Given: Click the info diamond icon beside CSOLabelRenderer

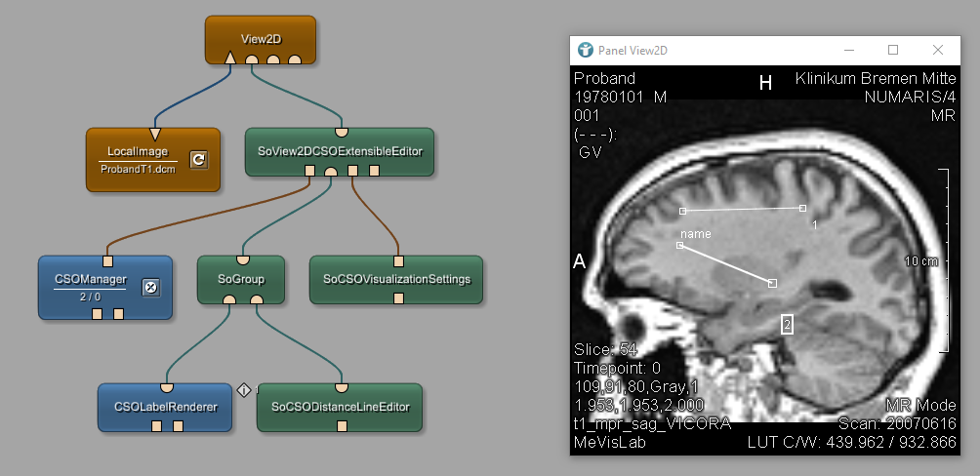Looking at the screenshot, I should (245, 389).
